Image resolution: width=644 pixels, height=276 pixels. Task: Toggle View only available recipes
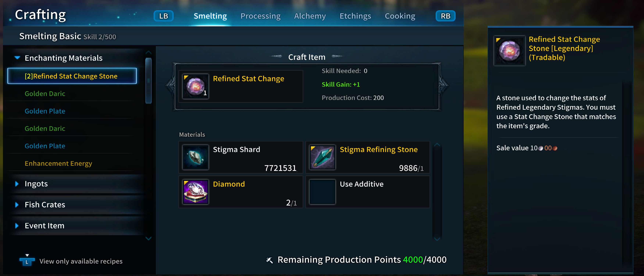coord(27,261)
